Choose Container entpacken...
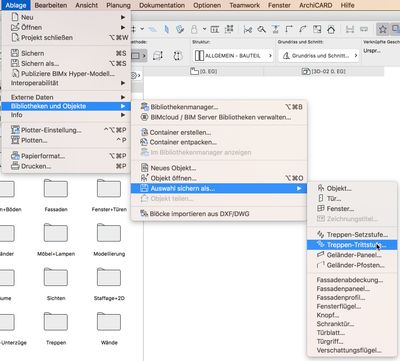 [219, 142]
